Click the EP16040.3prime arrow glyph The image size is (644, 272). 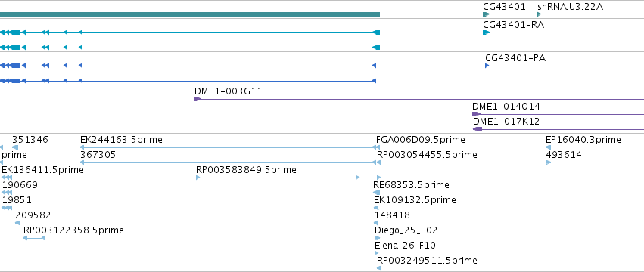(x=548, y=147)
